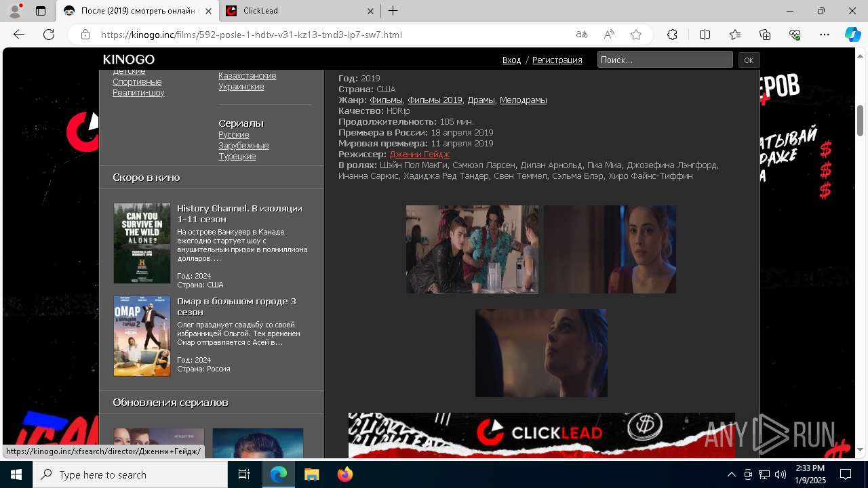Show hidden tray icons chevron
Screen dimensions: 868x488
coord(731,474)
